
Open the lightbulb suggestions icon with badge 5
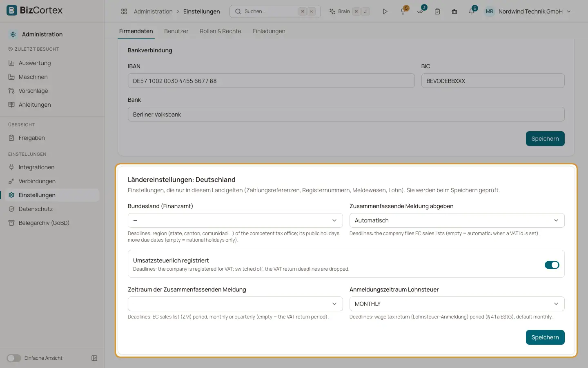(403, 11)
